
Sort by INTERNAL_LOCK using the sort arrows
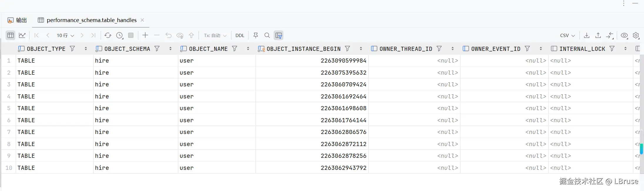(625, 49)
